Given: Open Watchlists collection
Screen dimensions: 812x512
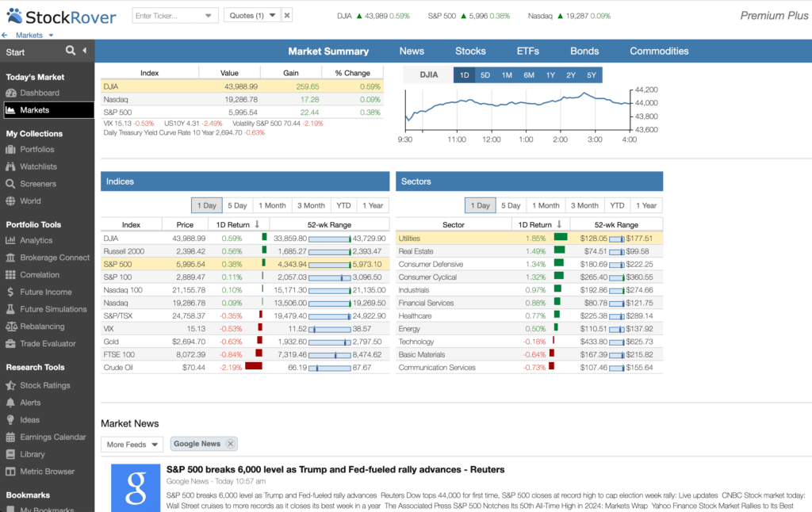Looking at the screenshot, I should coord(31,166).
